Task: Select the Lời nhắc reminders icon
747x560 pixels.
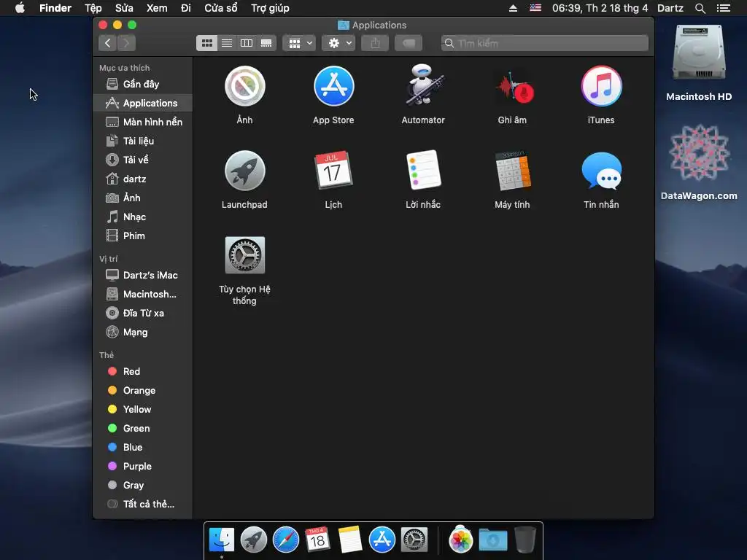Action: point(424,170)
